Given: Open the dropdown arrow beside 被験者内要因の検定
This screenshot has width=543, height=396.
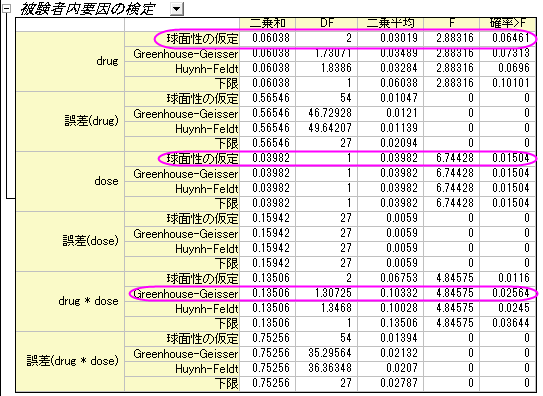Looking at the screenshot, I should click(177, 9).
